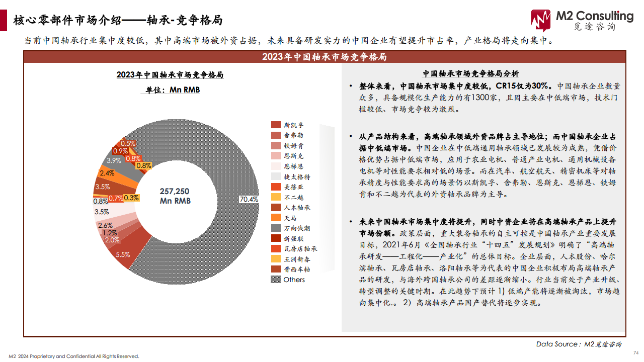Click the Others dotted legend swatch
The image size is (644, 362).
[x=276, y=280]
